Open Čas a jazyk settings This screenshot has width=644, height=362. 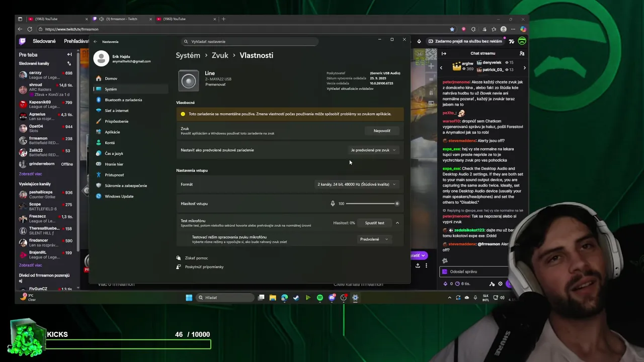pyautogui.click(x=130, y=153)
